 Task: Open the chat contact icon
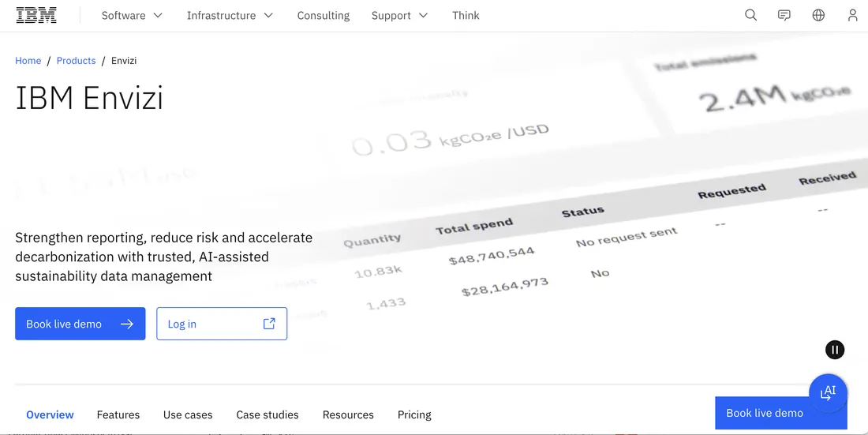(784, 16)
